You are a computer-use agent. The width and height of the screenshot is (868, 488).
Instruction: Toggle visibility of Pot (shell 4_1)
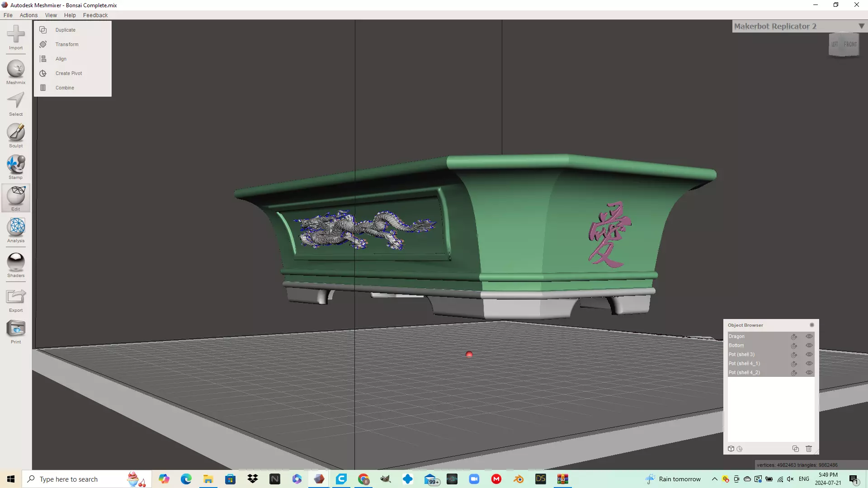809,363
